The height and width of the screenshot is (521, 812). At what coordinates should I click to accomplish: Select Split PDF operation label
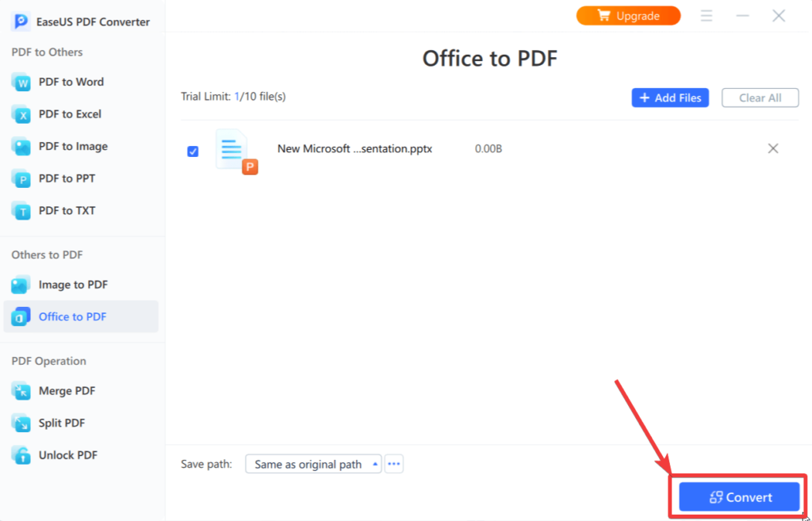click(x=62, y=423)
